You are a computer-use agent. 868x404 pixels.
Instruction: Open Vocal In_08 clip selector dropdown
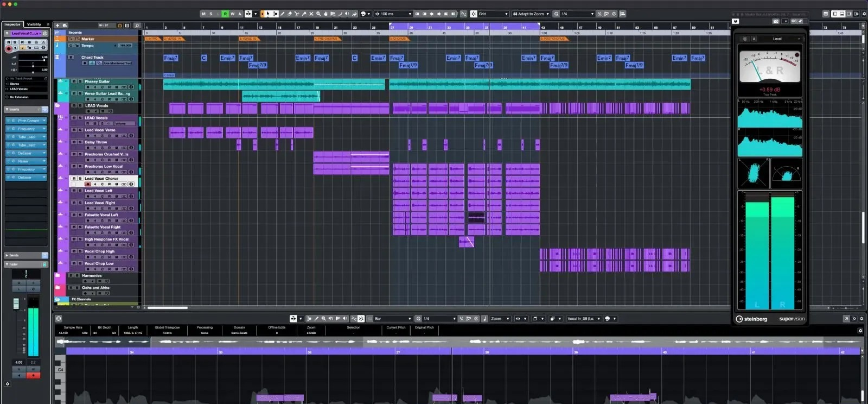pos(584,319)
